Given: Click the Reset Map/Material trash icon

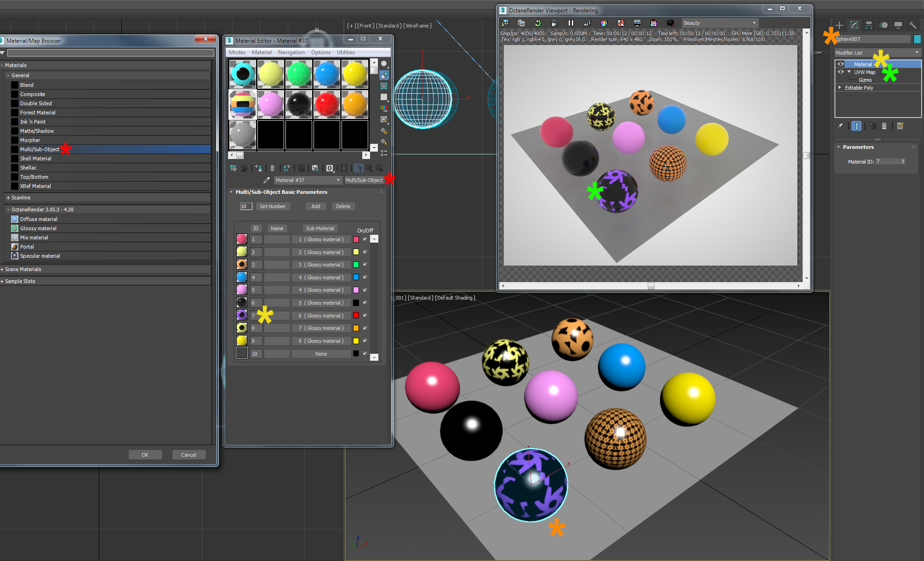Looking at the screenshot, I should (x=272, y=168).
